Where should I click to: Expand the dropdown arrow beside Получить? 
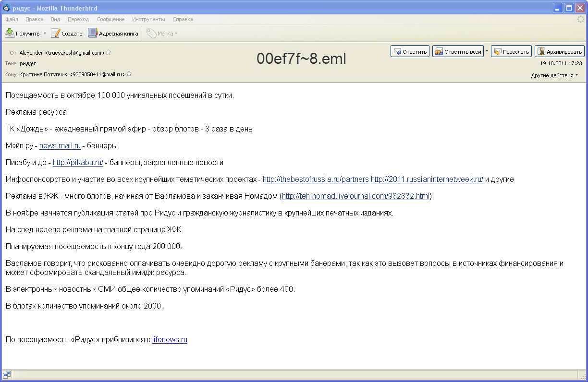point(45,34)
